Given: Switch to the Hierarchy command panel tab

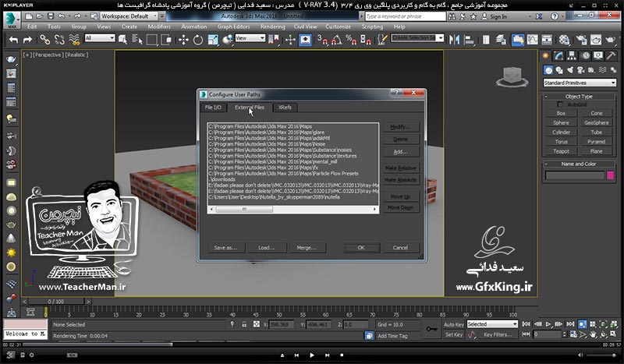Looking at the screenshot, I should point(572,56).
